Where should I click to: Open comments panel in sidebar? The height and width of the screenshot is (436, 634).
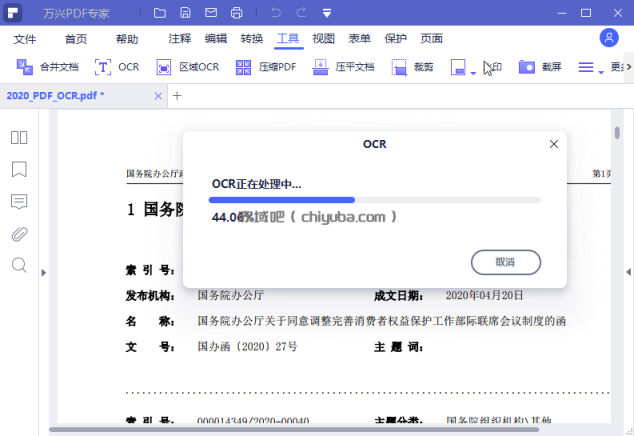click(x=19, y=201)
